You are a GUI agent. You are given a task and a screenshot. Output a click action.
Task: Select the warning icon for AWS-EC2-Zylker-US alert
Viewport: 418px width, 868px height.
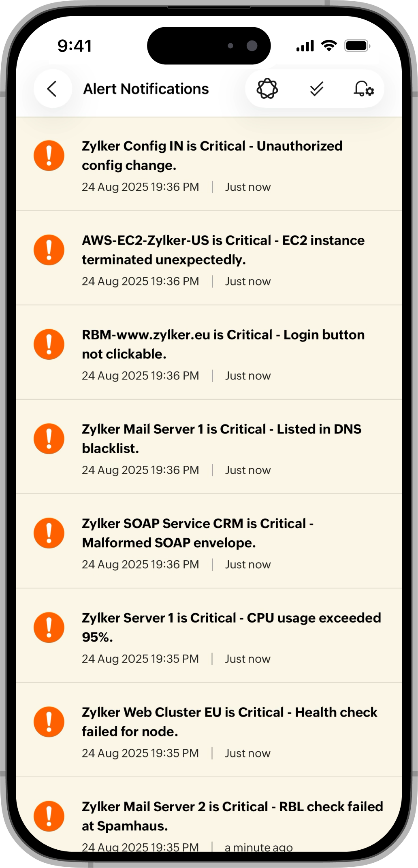(49, 250)
